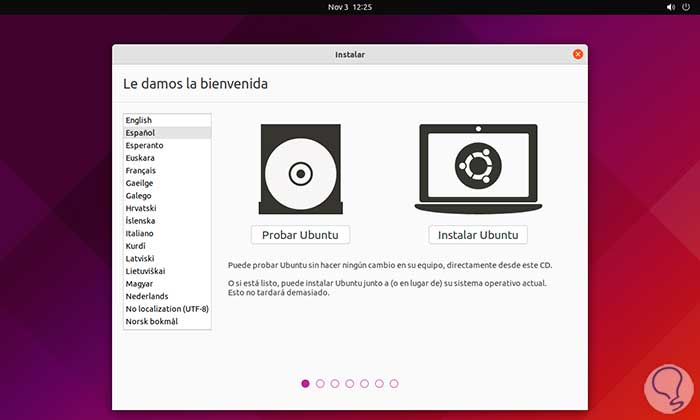The image size is (700, 420).
Task: Click the Probar Ubuntu button
Action: pos(300,235)
